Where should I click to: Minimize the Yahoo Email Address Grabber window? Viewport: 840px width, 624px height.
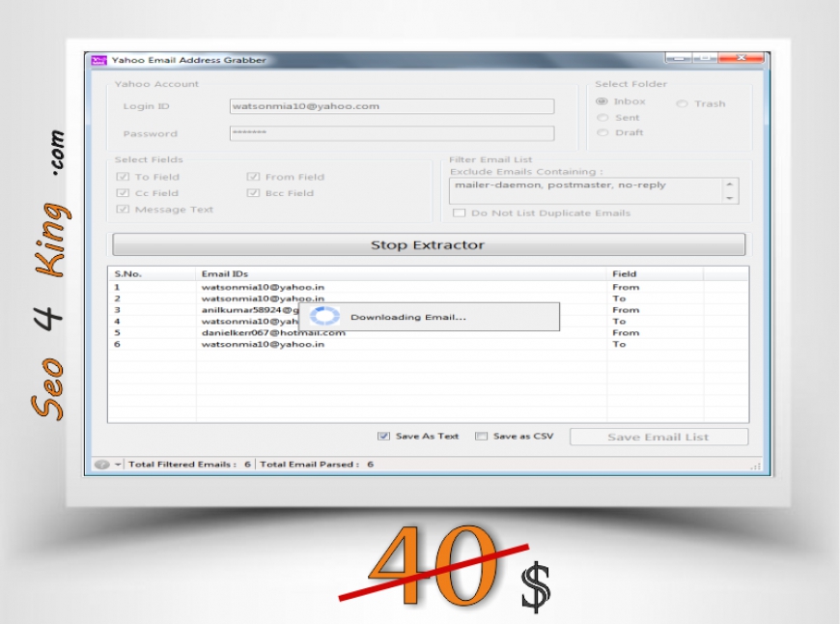[x=678, y=57]
